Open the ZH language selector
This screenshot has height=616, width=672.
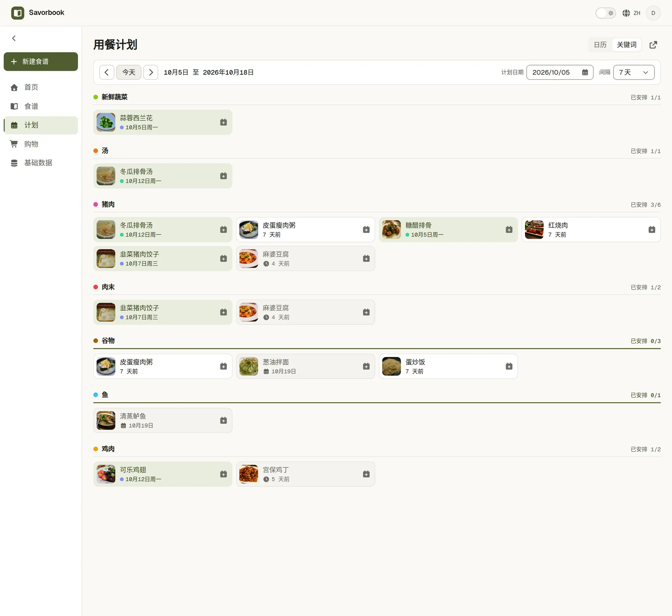pos(631,13)
